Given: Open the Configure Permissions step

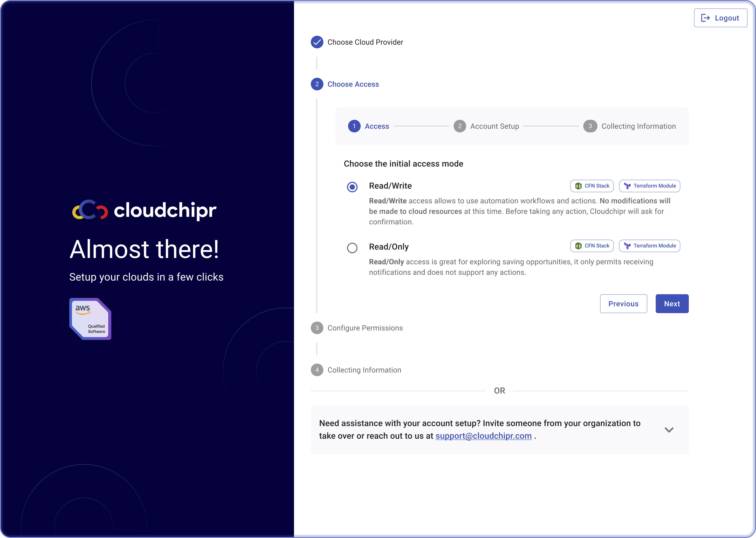Looking at the screenshot, I should tap(365, 328).
